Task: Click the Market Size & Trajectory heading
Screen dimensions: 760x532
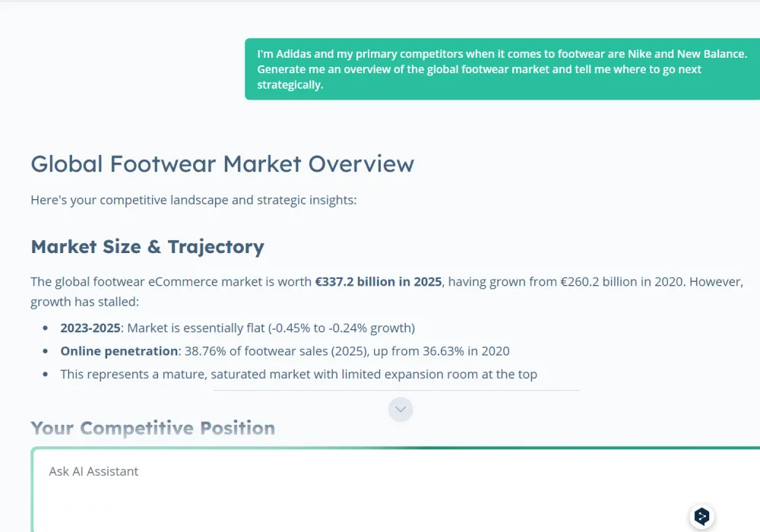Action: tap(147, 246)
